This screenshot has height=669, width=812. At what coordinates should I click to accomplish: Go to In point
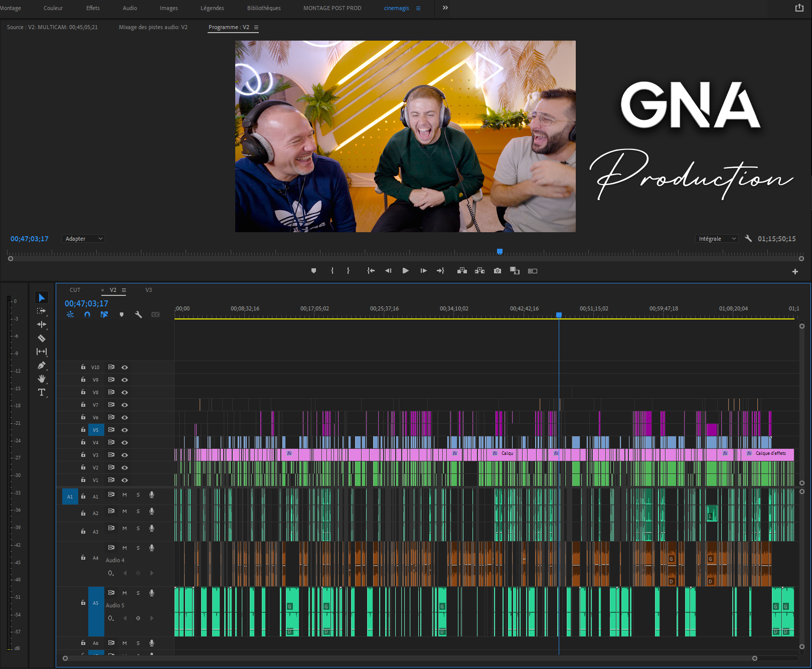pos(371,271)
